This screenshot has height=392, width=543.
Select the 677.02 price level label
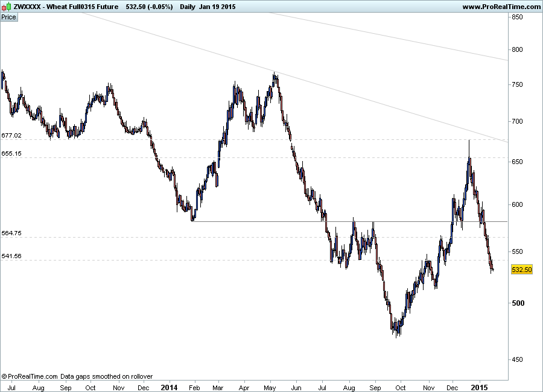pos(11,136)
